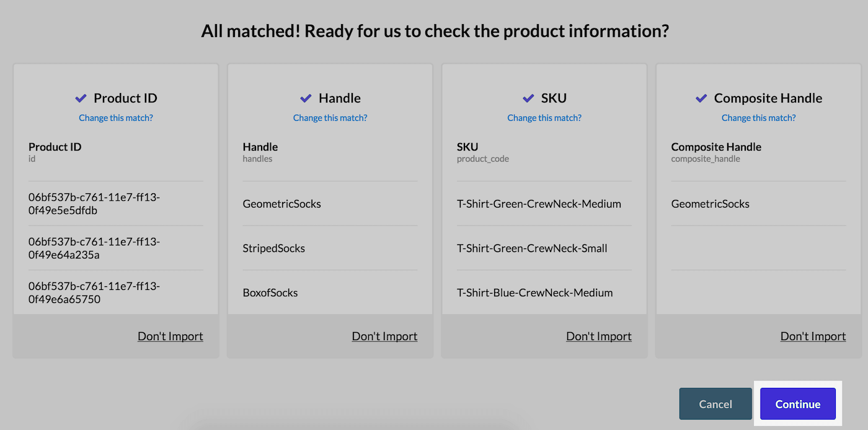Screen dimensions: 868x430
Task: Click "Don't Import" under the SKU column
Action: tap(598, 336)
